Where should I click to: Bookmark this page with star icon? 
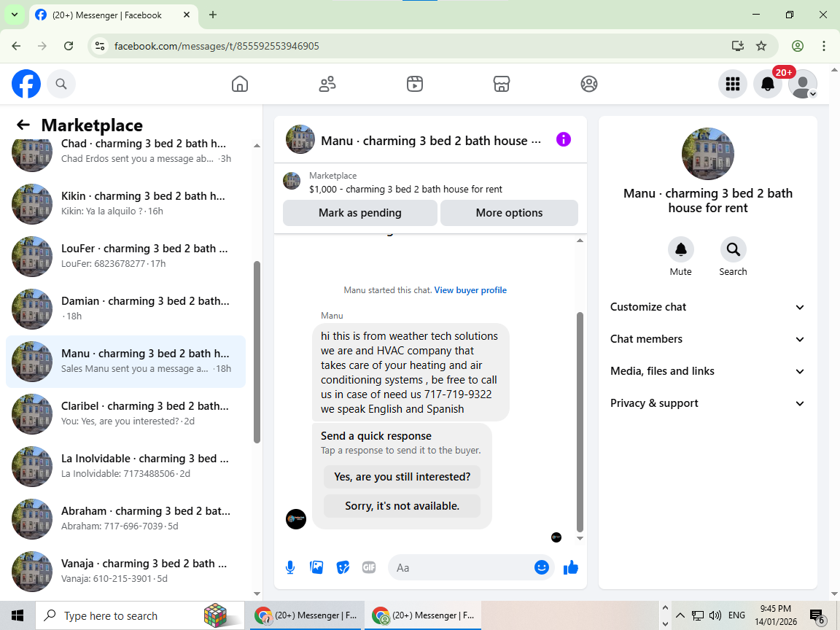[x=761, y=46]
